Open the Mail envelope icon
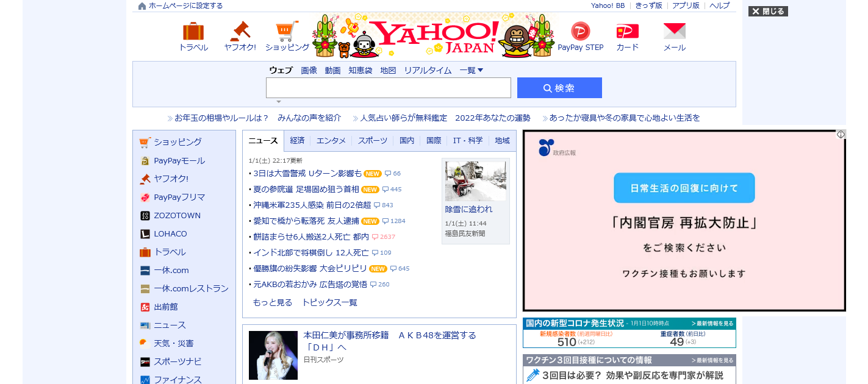Viewport: 868px width, 384px height. [675, 31]
